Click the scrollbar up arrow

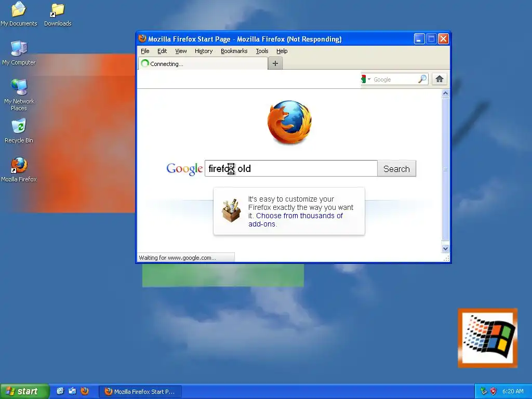445,94
